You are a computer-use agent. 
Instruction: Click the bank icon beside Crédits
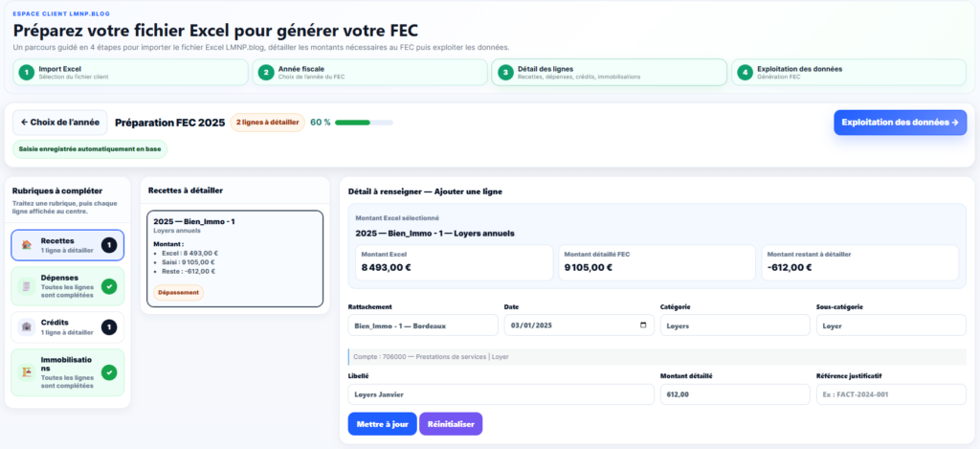tap(26, 327)
